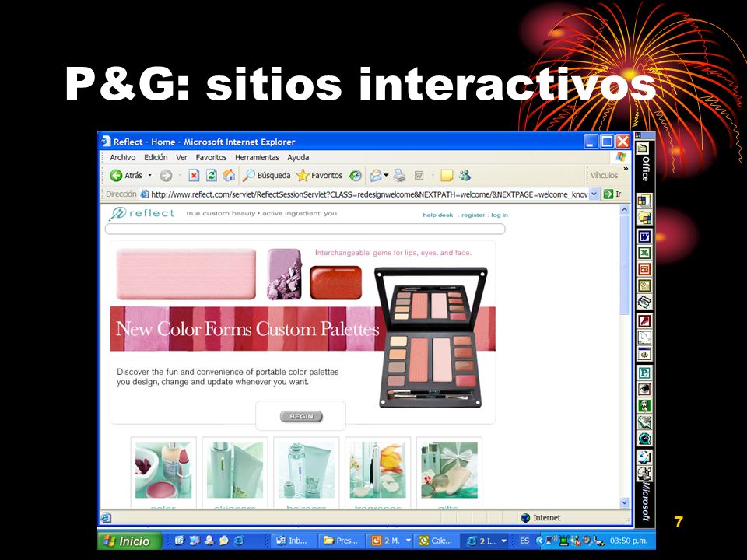Open the history or media globe icon
Viewport: 747px width, 560px height.
[356, 176]
